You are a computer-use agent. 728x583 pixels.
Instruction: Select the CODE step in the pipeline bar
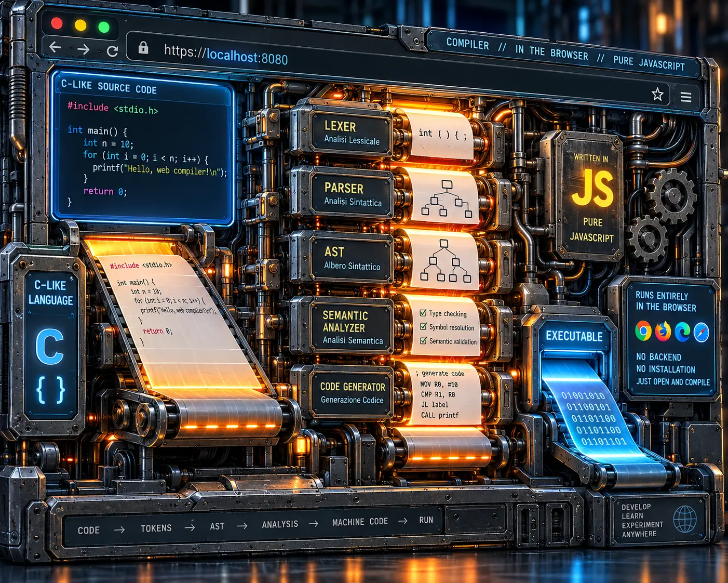tap(89, 530)
